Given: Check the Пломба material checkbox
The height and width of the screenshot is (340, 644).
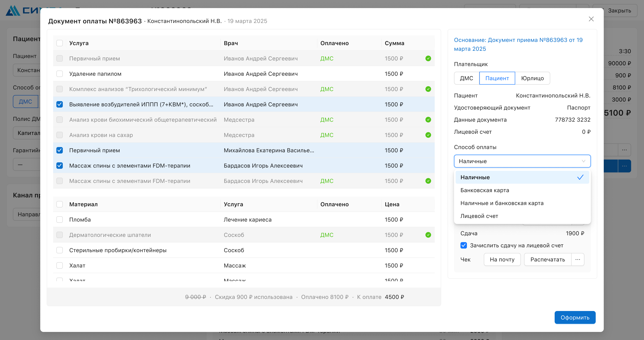Looking at the screenshot, I should (x=60, y=220).
